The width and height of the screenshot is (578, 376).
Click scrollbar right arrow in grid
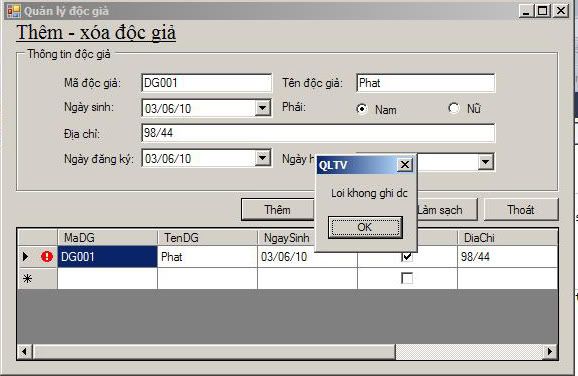click(x=550, y=351)
